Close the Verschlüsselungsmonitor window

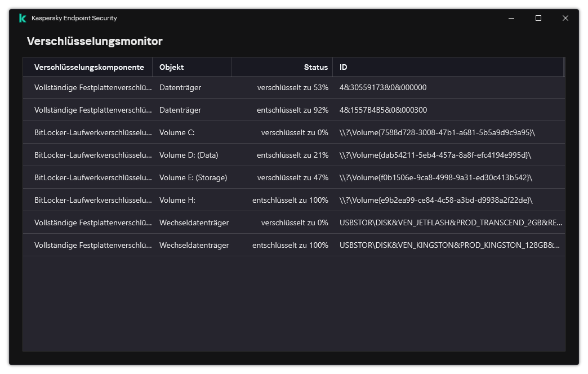pos(565,18)
